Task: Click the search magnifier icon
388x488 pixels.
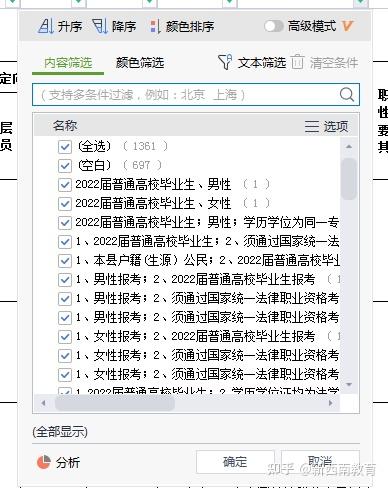Action: 347,95
